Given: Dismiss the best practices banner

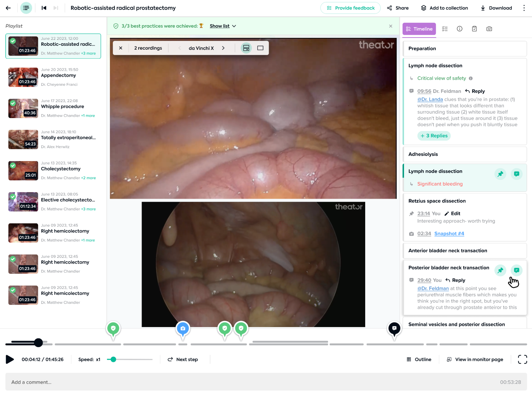Looking at the screenshot, I should point(391,26).
